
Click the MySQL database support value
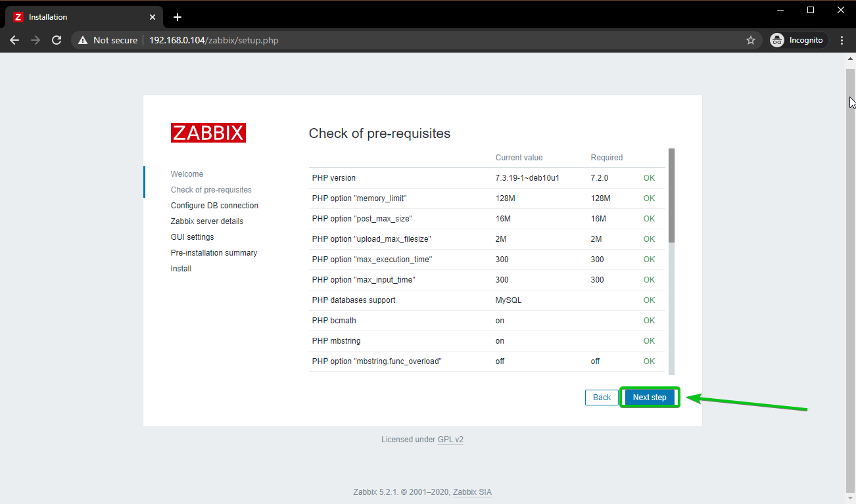point(509,300)
